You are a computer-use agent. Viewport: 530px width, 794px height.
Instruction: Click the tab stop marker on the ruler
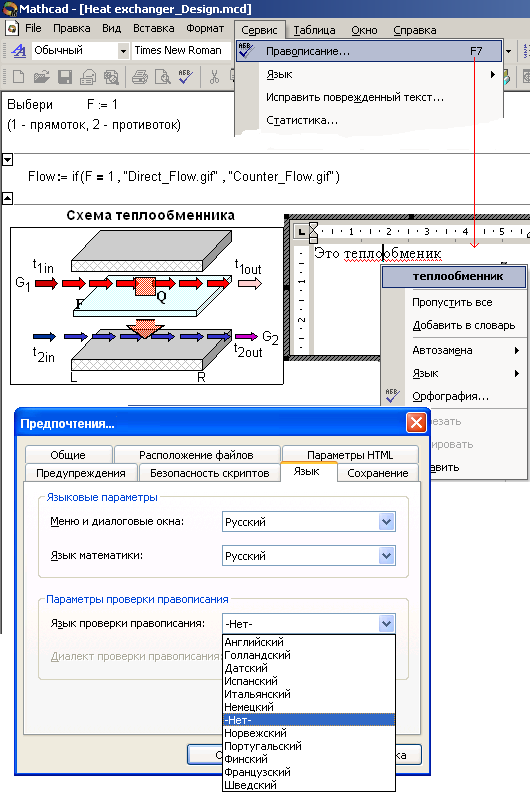(302, 232)
